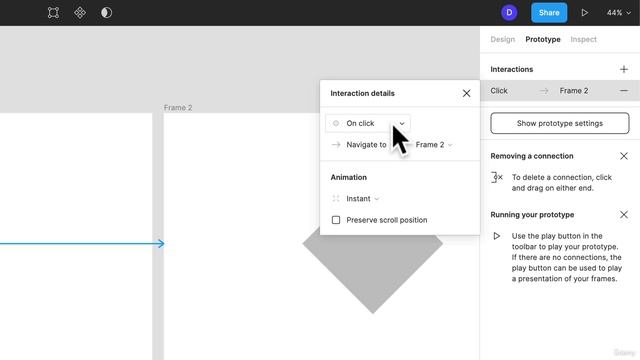Screen dimensions: 640x360
Task: Open the 44% zoom dropdown
Action: pyautogui.click(x=618, y=13)
